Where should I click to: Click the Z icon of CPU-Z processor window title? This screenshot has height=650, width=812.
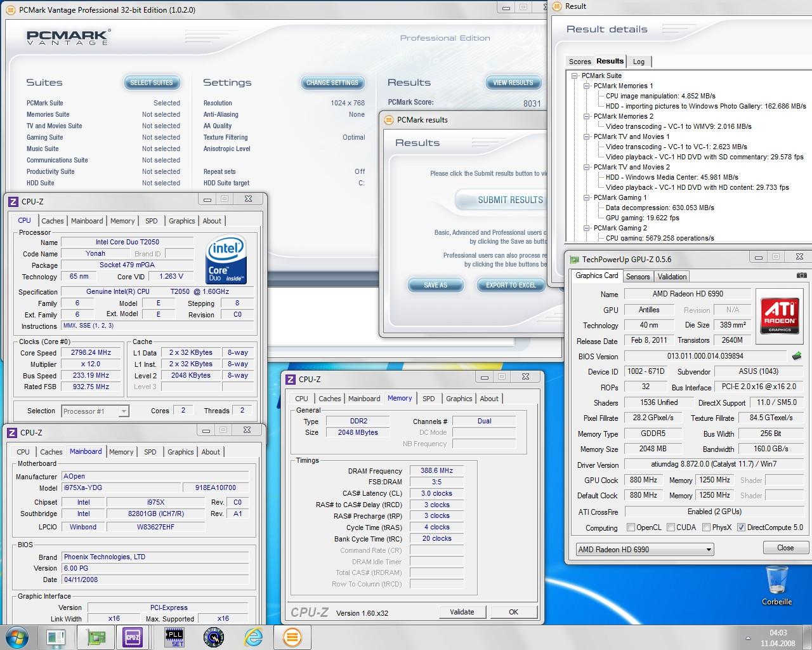click(x=13, y=201)
